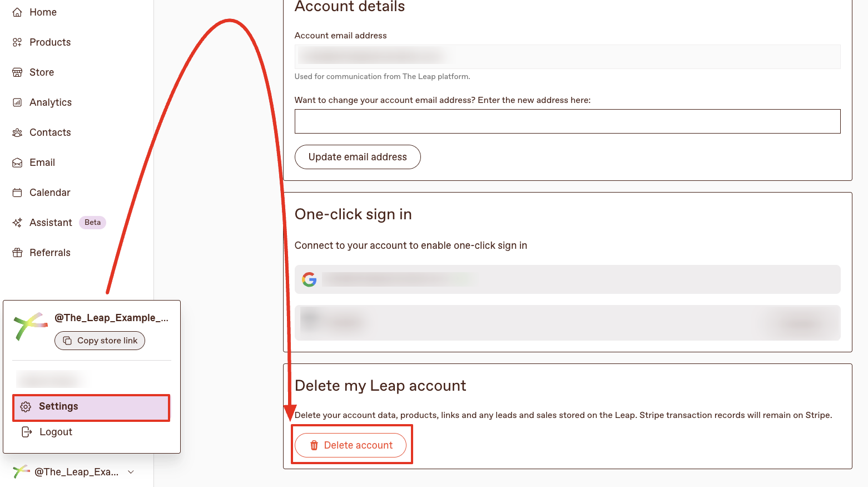Click the Delete account button
Screen dimensions: 868x487
(351, 445)
